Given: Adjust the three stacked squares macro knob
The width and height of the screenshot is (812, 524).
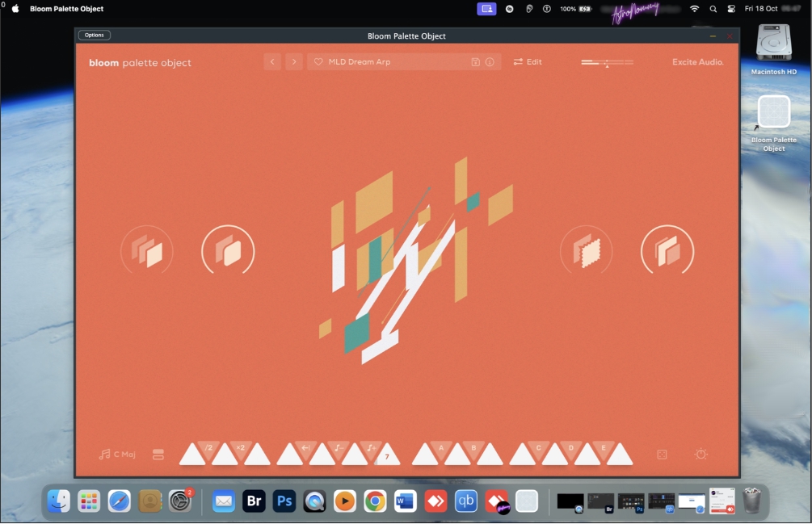Looking at the screenshot, I should point(147,250).
